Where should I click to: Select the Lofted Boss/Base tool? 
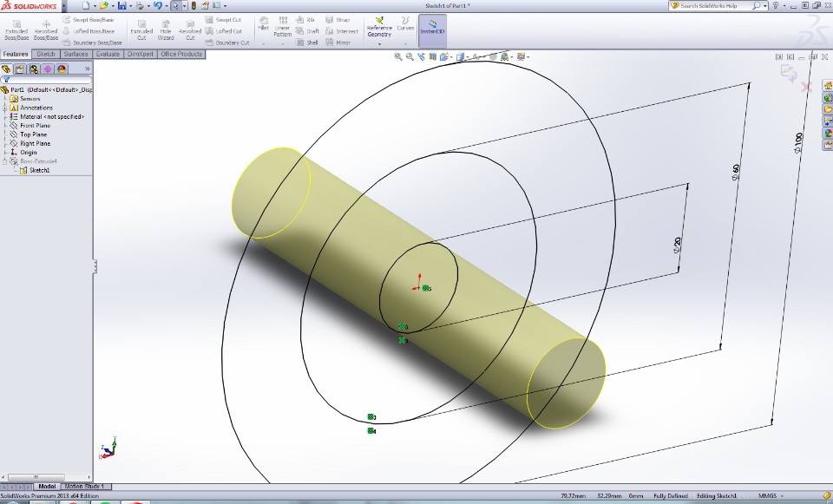[x=89, y=31]
